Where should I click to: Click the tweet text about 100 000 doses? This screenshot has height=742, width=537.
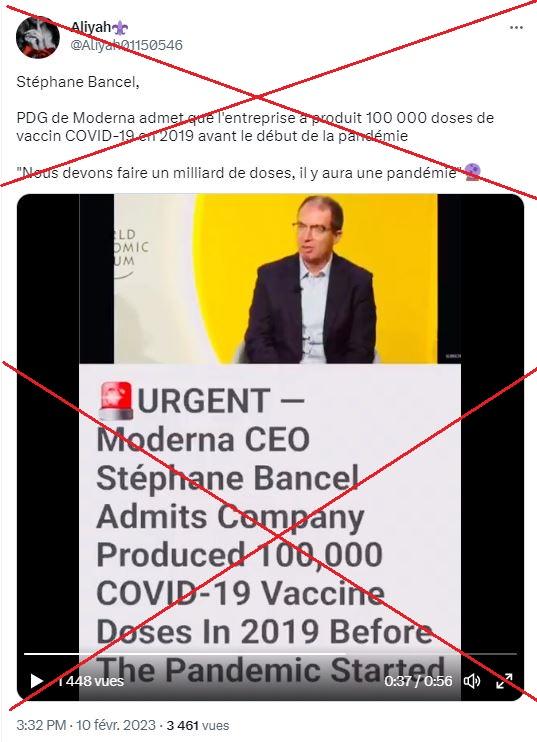pos(255,126)
